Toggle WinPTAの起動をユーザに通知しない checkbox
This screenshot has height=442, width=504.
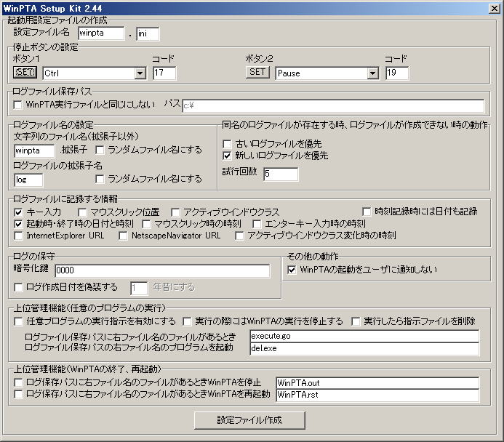click(292, 270)
